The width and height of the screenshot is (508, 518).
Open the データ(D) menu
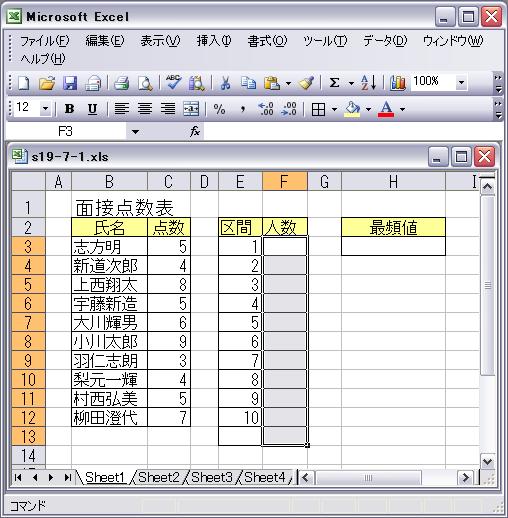pos(385,41)
